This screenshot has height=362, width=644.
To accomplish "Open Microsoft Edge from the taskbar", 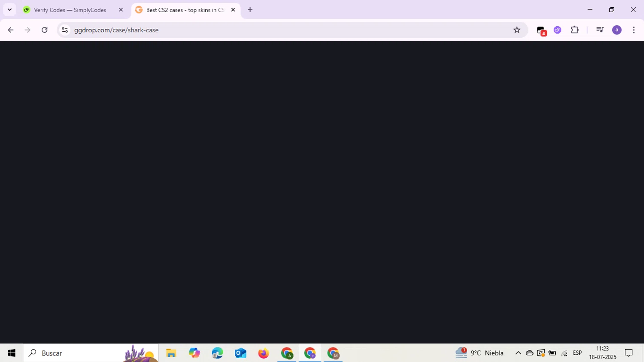I will (x=217, y=353).
